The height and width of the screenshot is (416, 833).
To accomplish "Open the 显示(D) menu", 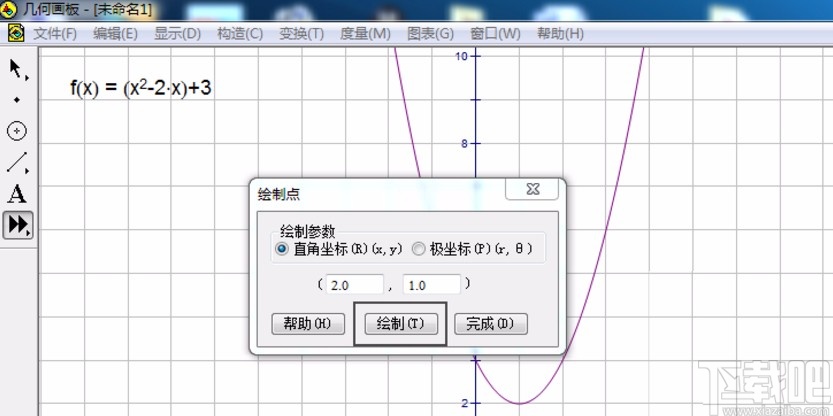I will click(177, 34).
